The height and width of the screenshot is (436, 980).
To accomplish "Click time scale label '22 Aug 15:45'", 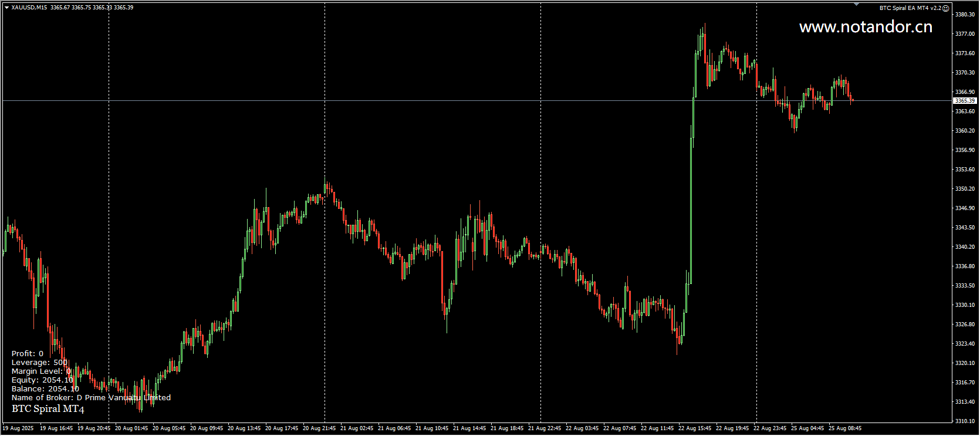I will pos(695,428).
